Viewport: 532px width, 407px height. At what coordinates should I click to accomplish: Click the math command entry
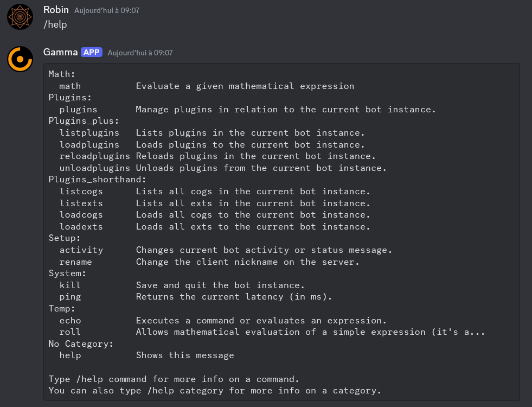pyautogui.click(x=70, y=86)
